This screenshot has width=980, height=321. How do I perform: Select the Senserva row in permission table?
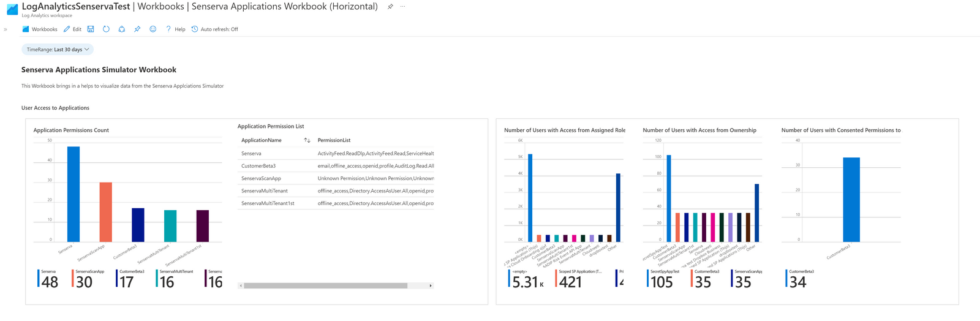336,153
